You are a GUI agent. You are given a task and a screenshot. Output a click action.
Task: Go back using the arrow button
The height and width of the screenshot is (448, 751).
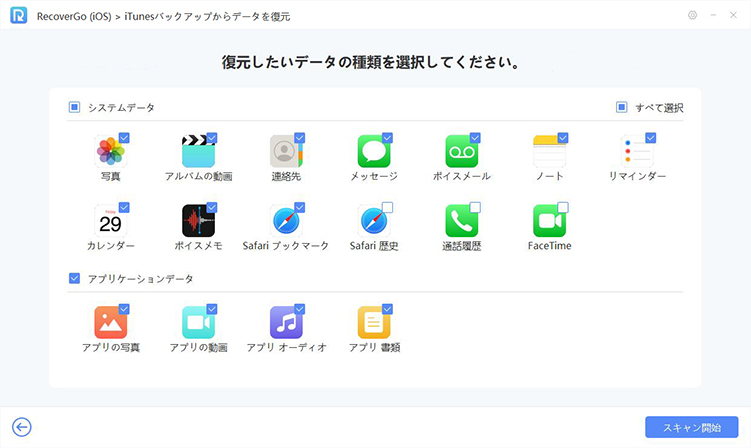[22, 427]
